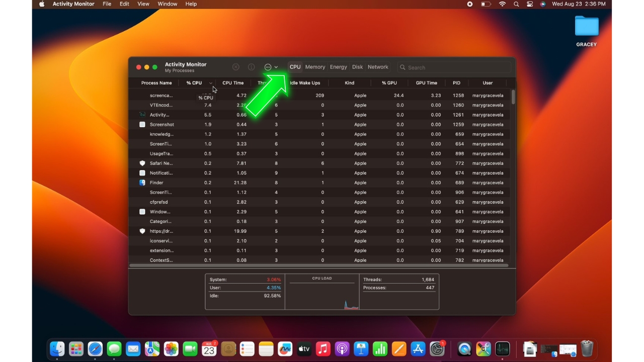Open the Help menu

(191, 4)
